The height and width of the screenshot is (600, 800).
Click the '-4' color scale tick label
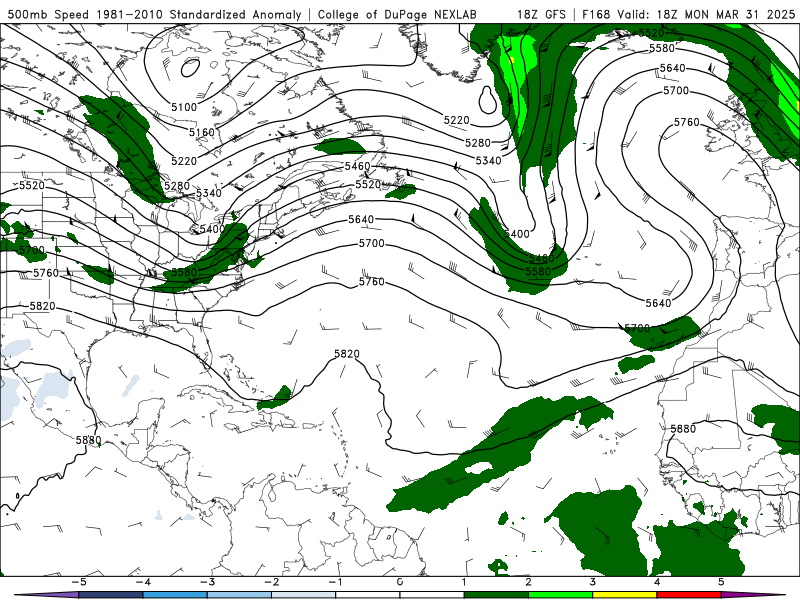[143, 582]
